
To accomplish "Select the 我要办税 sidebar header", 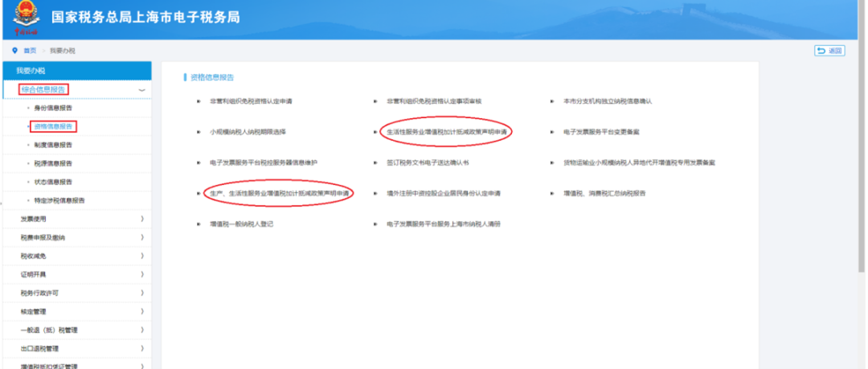I will 76,71.
